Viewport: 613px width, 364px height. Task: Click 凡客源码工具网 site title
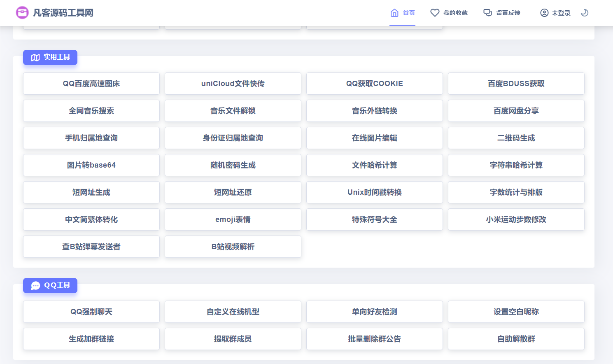(63, 13)
